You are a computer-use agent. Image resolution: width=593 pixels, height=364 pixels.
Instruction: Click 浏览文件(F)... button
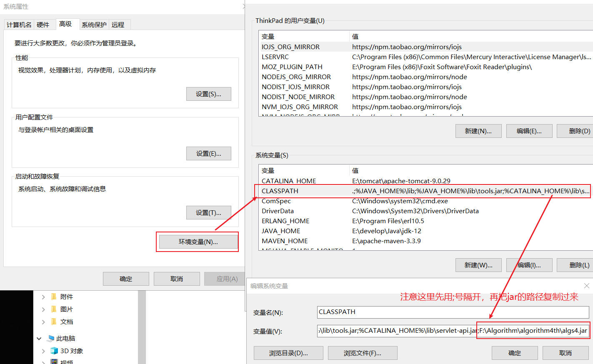pos(363,353)
